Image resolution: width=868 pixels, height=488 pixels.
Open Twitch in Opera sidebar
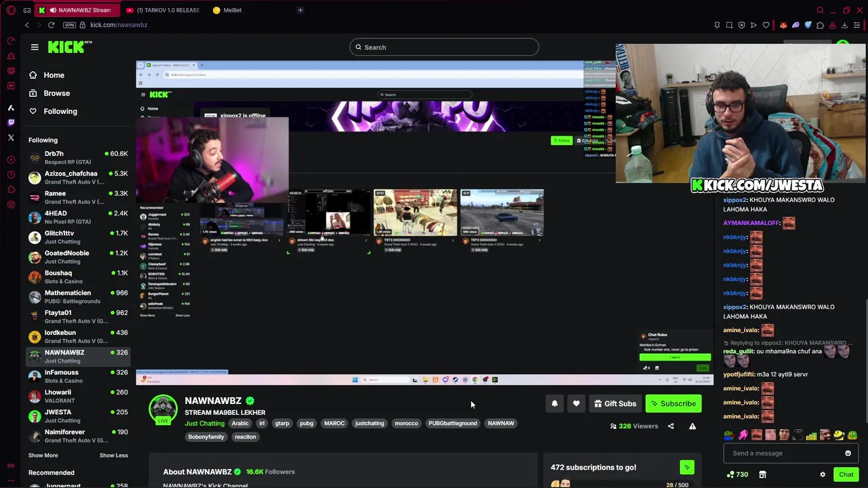(x=11, y=123)
